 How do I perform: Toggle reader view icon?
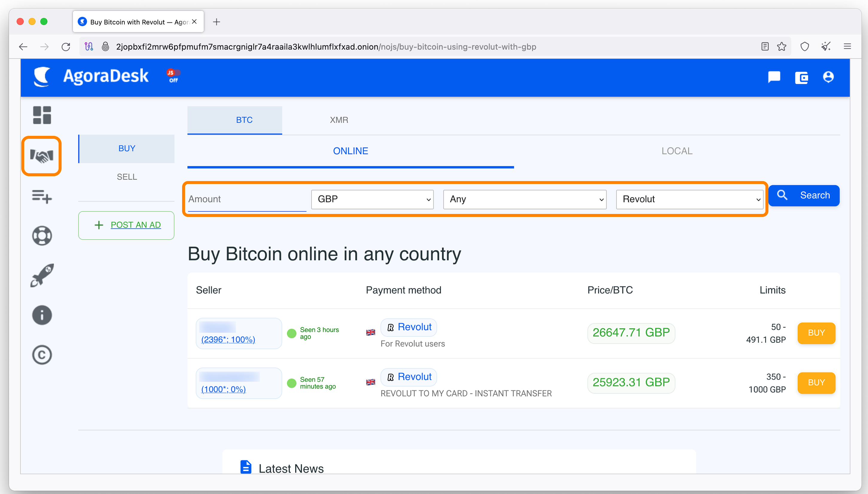click(765, 46)
